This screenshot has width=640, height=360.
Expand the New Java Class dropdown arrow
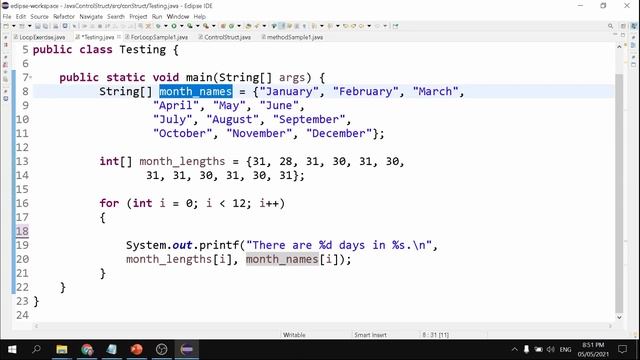coord(239,26)
